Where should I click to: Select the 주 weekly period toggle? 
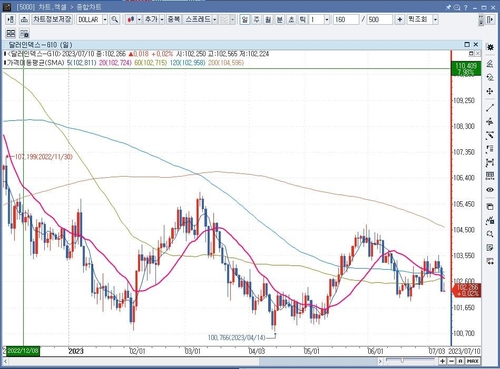pyautogui.click(x=256, y=20)
